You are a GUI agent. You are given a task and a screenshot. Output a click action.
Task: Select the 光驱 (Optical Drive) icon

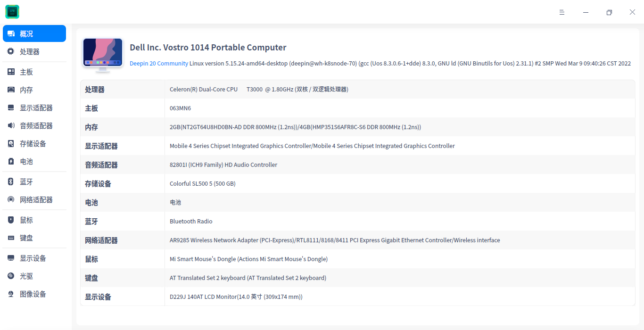[10, 276]
